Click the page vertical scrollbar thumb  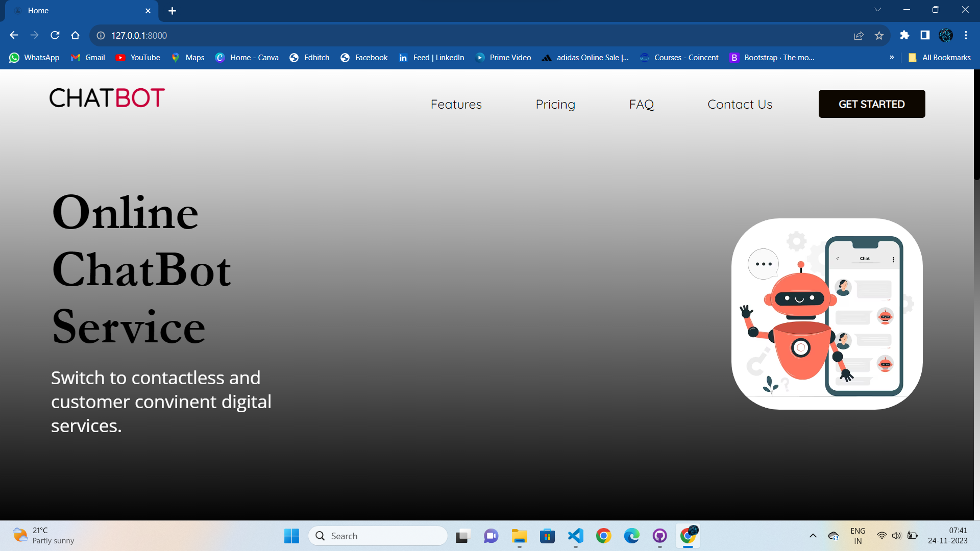tap(977, 125)
